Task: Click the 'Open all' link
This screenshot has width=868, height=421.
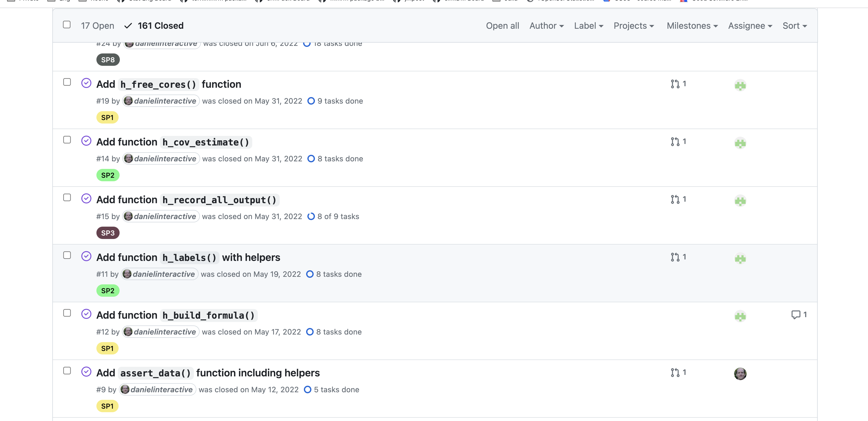Action: (x=502, y=26)
